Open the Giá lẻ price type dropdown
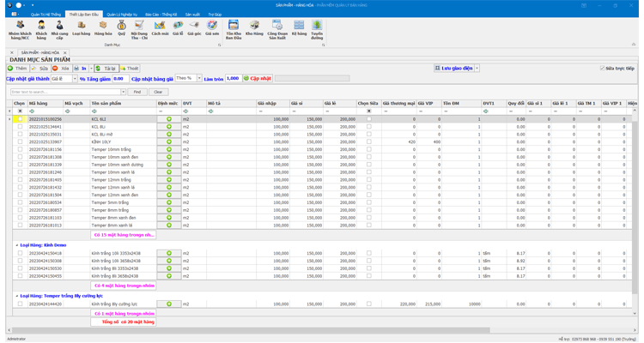This screenshot has height=343, width=644. point(75,79)
